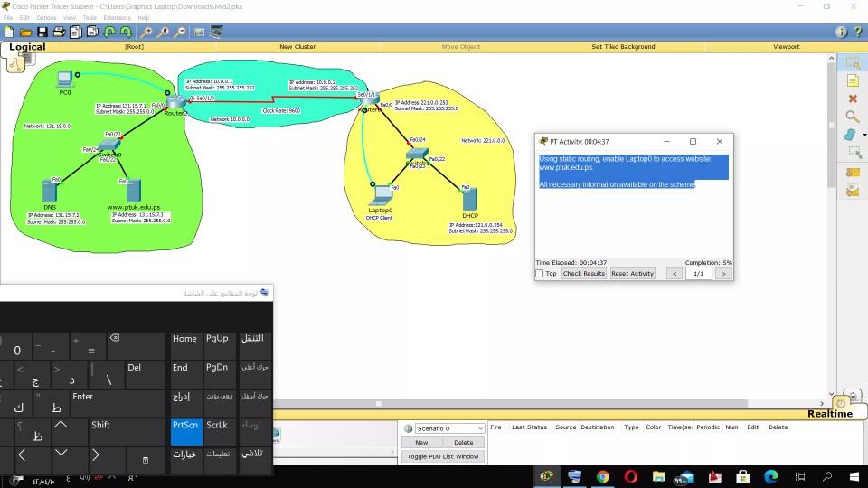Open Opera browser from taskbar
This screenshot has width=868, height=488.
click(630, 476)
